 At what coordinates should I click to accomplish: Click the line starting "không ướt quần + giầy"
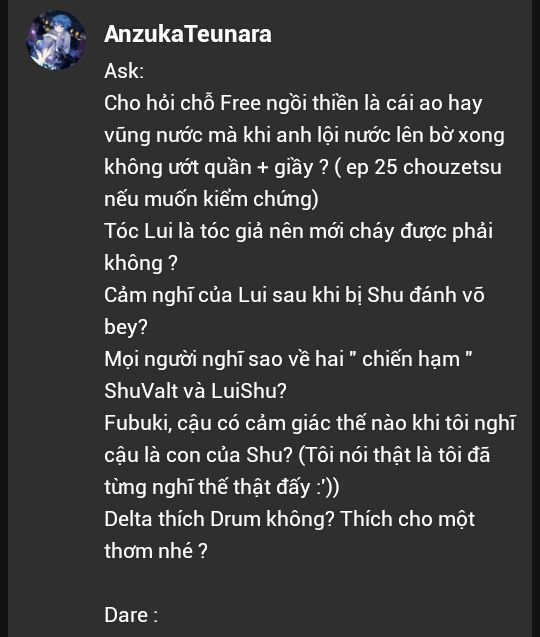point(303,167)
